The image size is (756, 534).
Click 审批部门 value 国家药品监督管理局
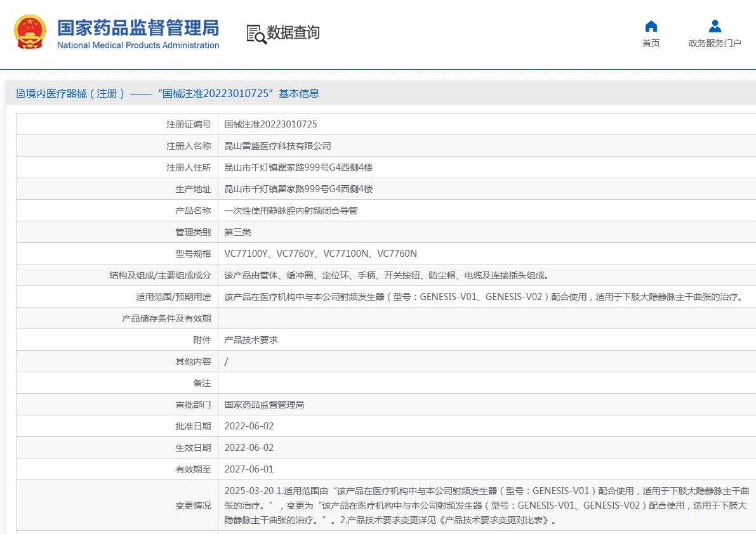pyautogui.click(x=264, y=405)
